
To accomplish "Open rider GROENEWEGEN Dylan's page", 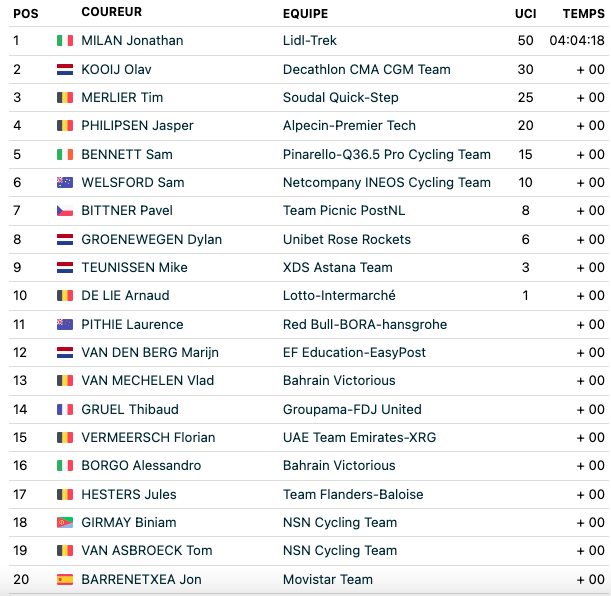I will pos(152,239).
